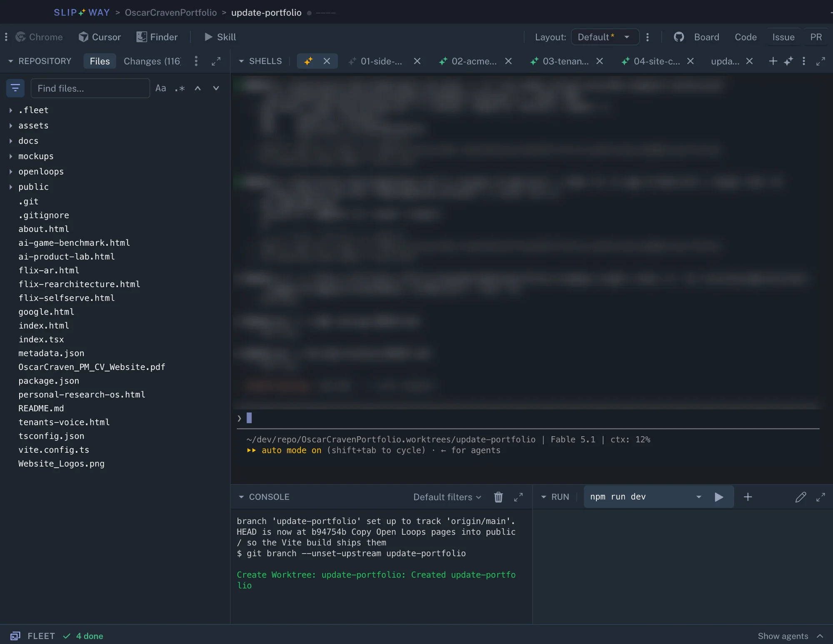
Task: Click the toolbar drag handle dots left of Chrome
Action: click(6, 37)
